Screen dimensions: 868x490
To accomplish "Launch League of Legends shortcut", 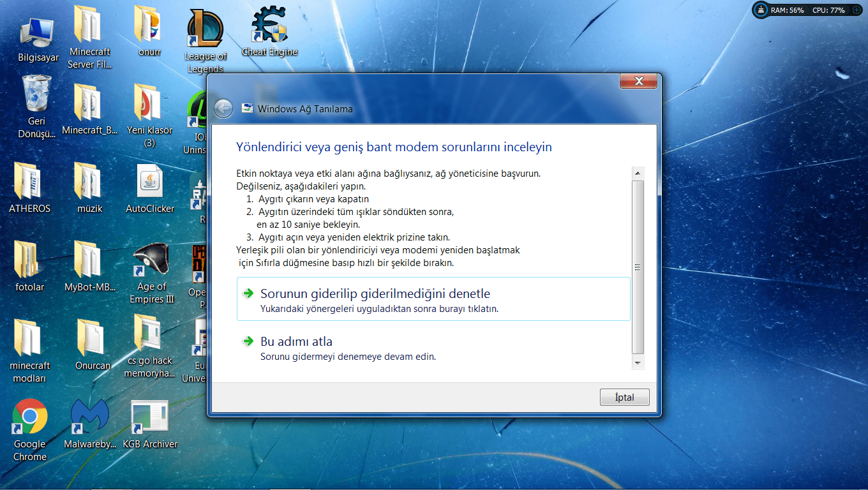I will click(205, 41).
